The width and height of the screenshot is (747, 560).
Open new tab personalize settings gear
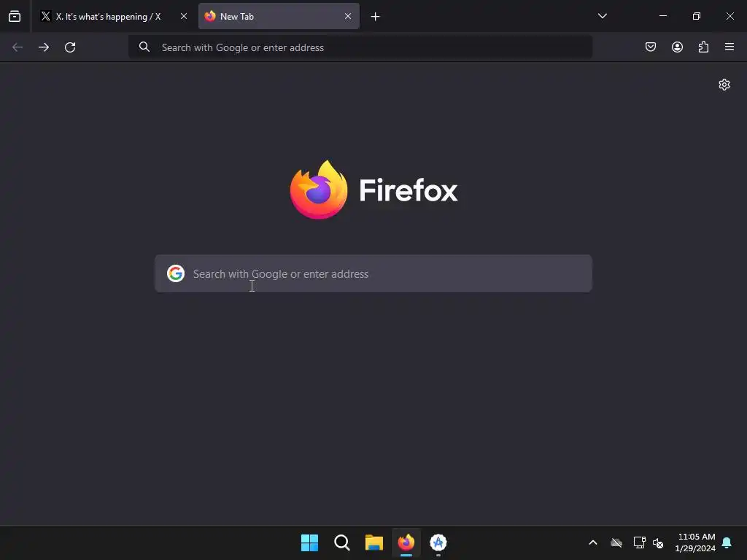724,85
